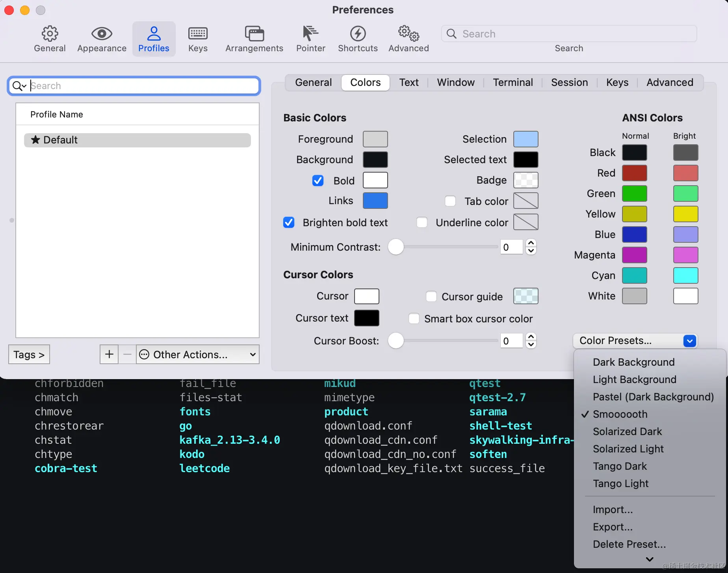
Task: Click Delete Preset... menu item
Action: pyautogui.click(x=650, y=544)
